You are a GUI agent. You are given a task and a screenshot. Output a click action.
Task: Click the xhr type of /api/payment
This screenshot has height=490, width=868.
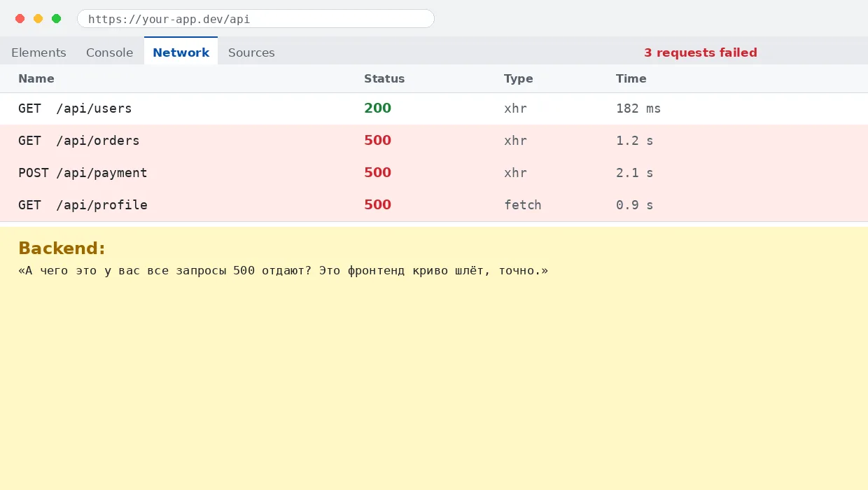click(516, 173)
